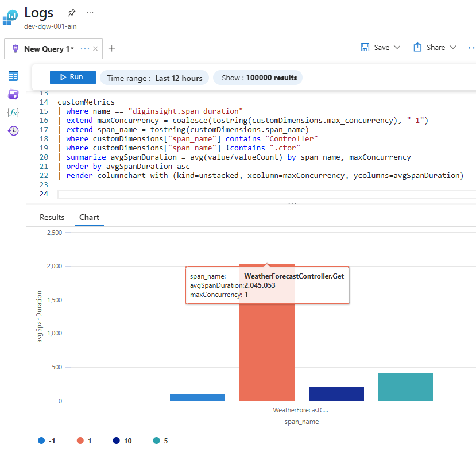The image size is (476, 452).
Task: Expand the Save dropdown arrow
Action: pos(397,47)
